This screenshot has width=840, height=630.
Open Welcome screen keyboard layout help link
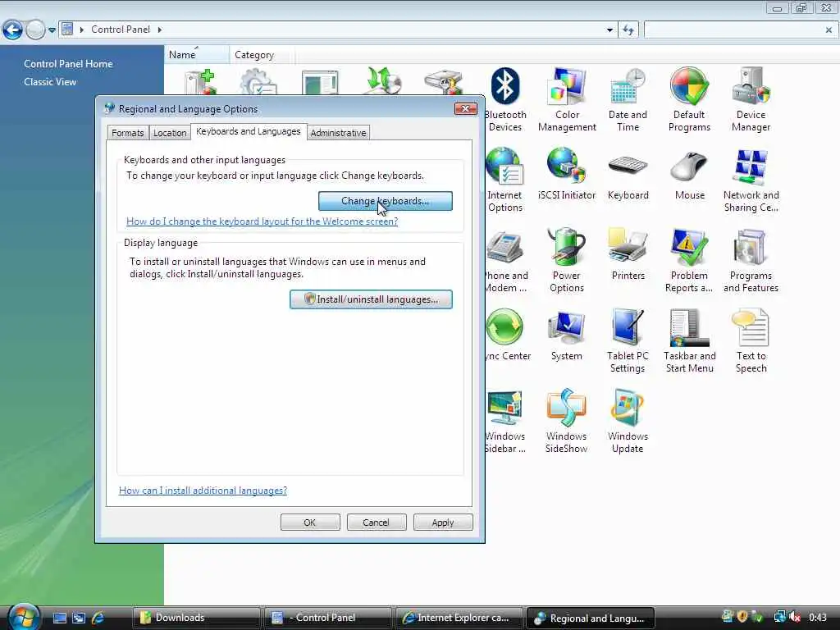coord(262,221)
